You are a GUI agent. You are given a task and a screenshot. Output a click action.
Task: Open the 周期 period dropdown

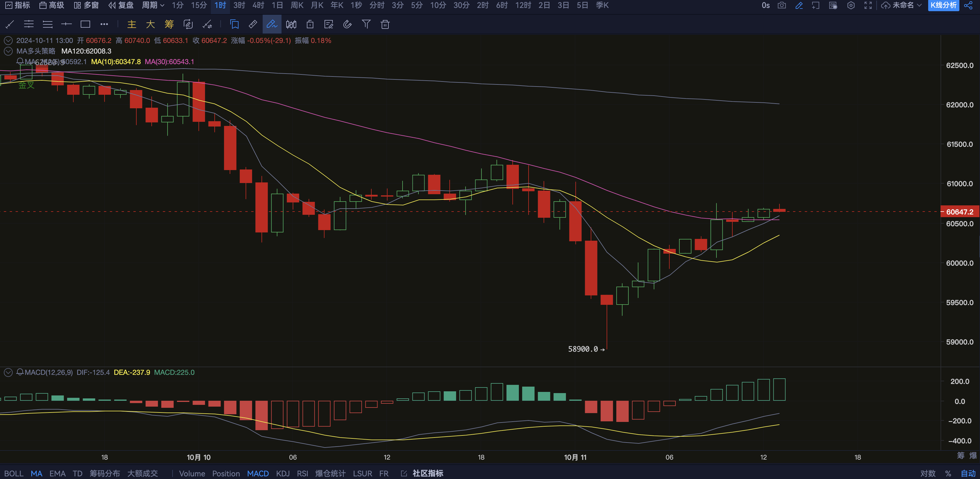[153, 5]
